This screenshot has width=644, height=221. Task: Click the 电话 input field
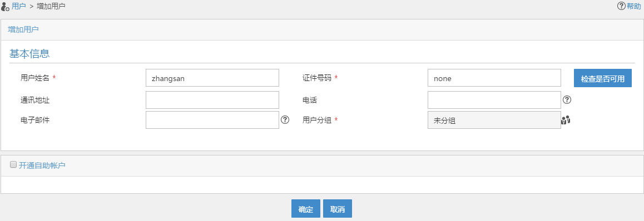[494, 100]
